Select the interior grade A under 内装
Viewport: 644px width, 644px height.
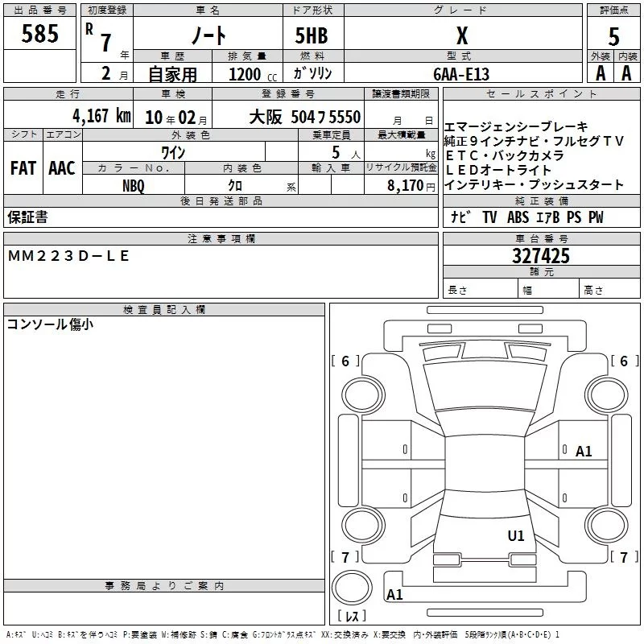(x=626, y=72)
